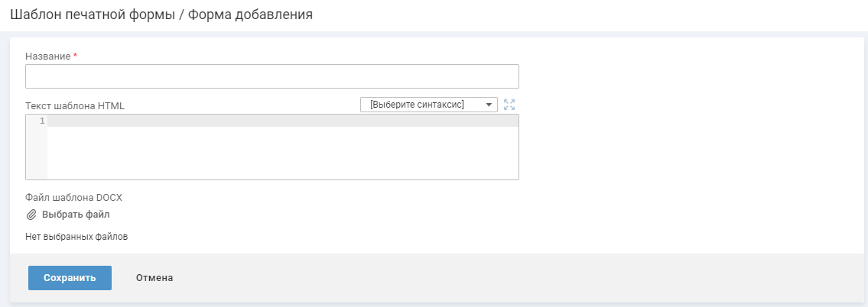The width and height of the screenshot is (868, 307).
Task: Click the arrow of the syntax selector
Action: pyautogui.click(x=489, y=105)
